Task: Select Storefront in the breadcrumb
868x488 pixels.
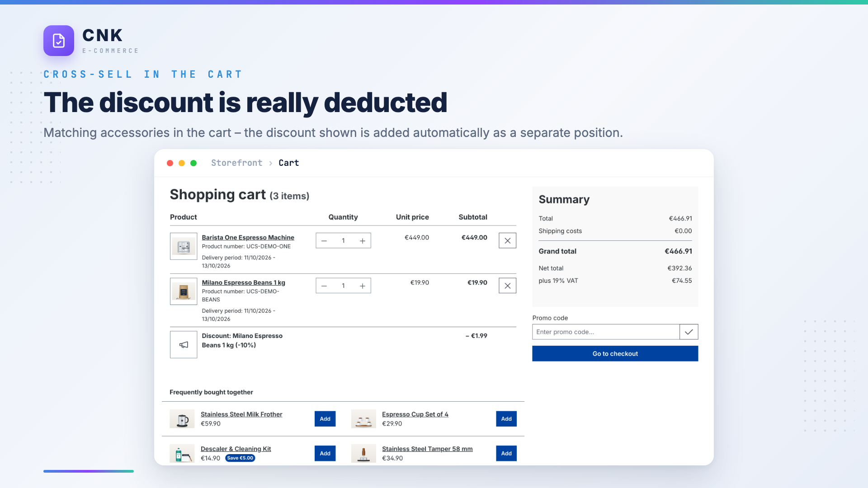Action: coord(236,163)
